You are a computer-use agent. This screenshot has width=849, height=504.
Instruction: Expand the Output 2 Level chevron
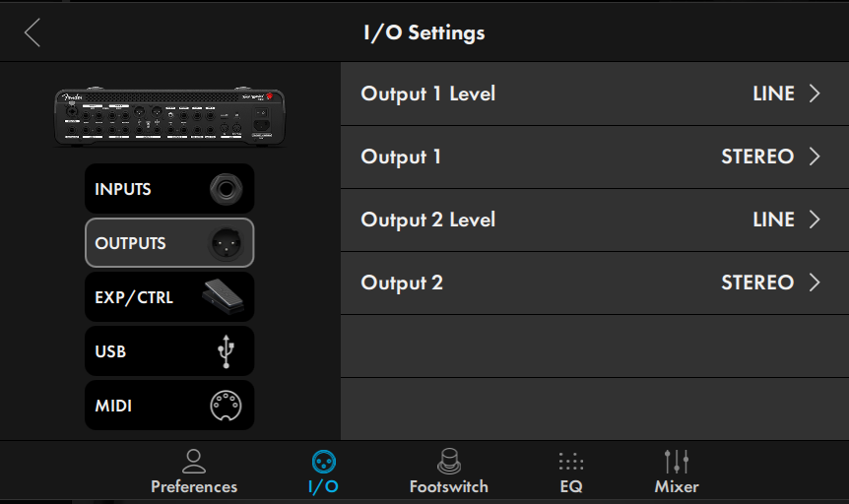pos(815,220)
